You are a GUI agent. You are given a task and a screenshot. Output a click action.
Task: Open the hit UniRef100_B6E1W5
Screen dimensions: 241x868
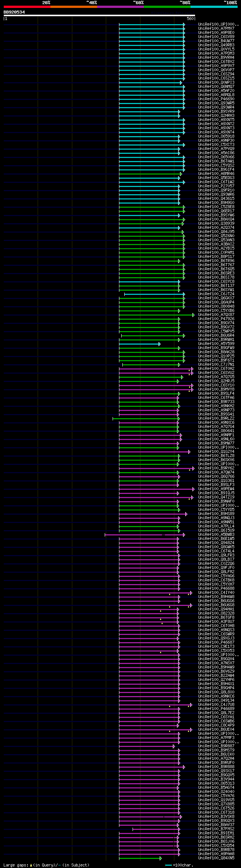(x=216, y=538)
